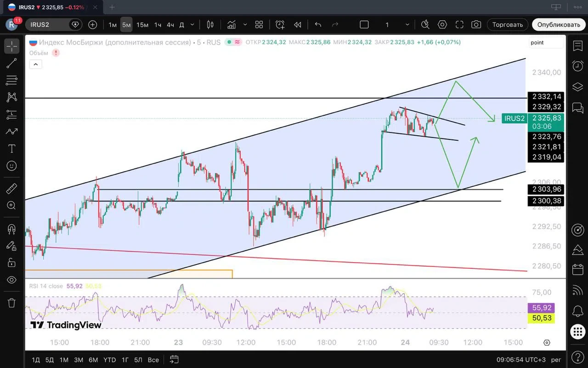Open the indicators menu

231,24
